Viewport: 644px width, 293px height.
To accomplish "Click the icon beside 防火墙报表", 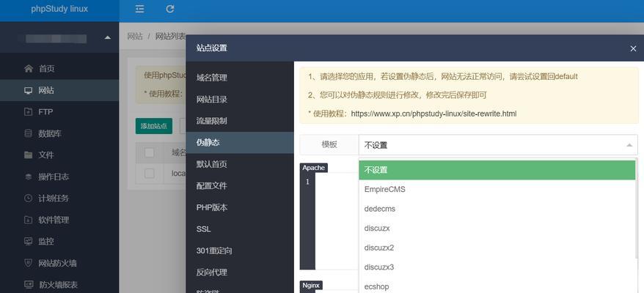I will coord(29,284).
